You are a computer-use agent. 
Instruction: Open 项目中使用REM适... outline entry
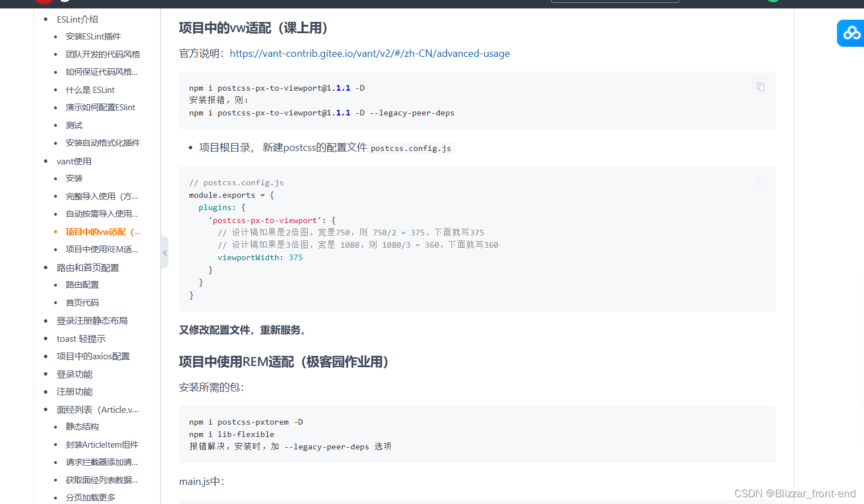tap(101, 249)
